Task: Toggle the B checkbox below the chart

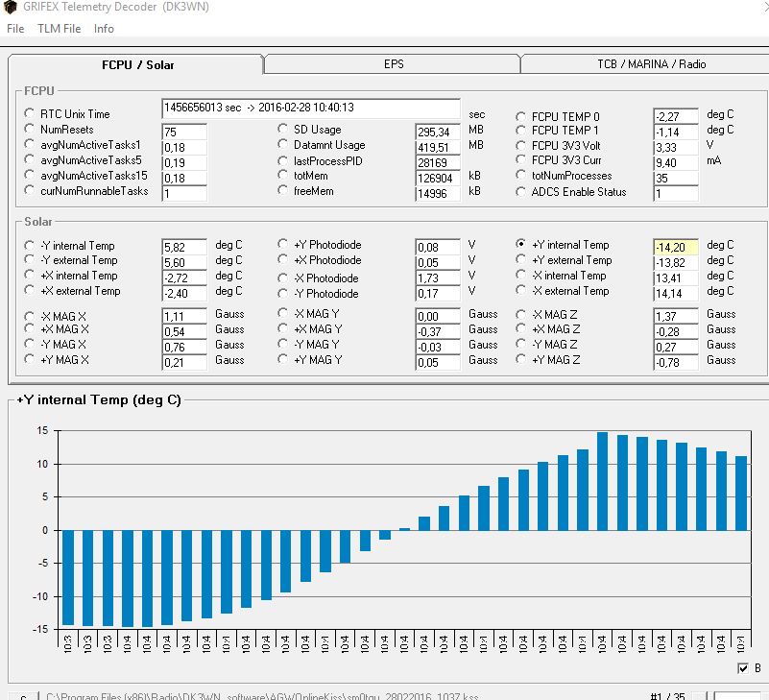Action: [743, 668]
